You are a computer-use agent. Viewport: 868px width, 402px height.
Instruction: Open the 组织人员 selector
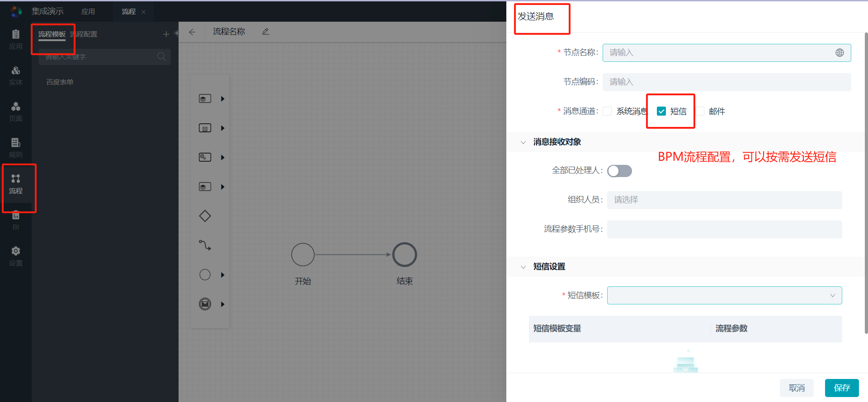pos(724,200)
